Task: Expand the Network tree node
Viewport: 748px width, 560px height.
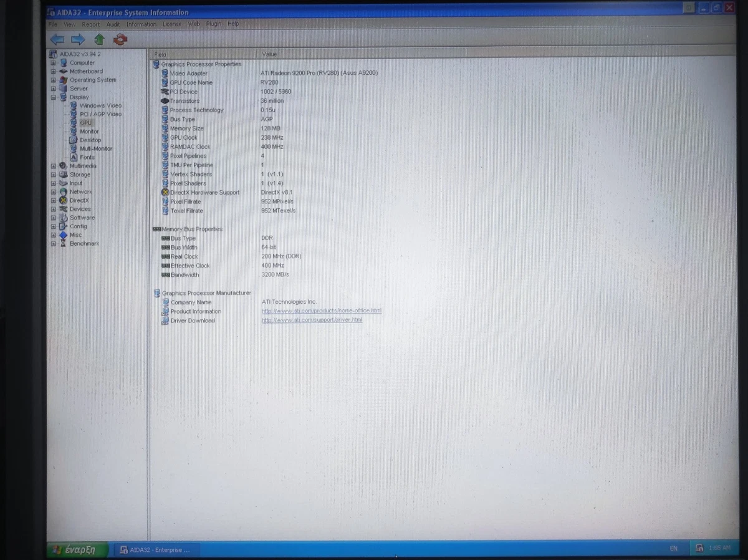Action: coord(53,192)
